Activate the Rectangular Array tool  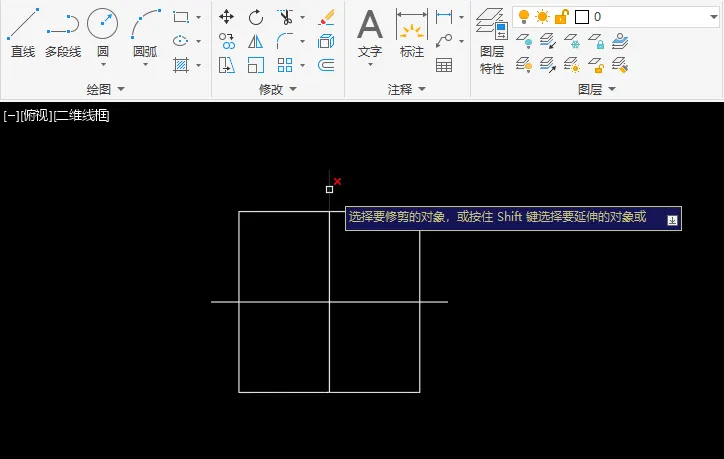click(x=285, y=65)
